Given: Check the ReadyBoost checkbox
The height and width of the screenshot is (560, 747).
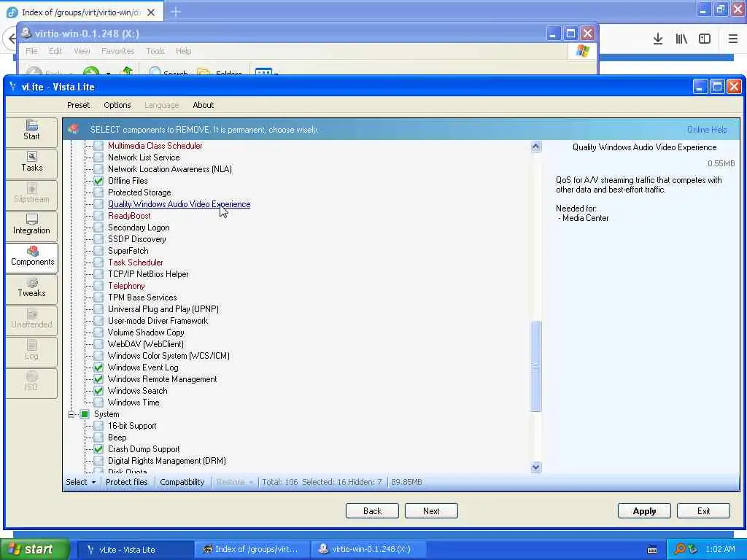Looking at the screenshot, I should coord(98,216).
